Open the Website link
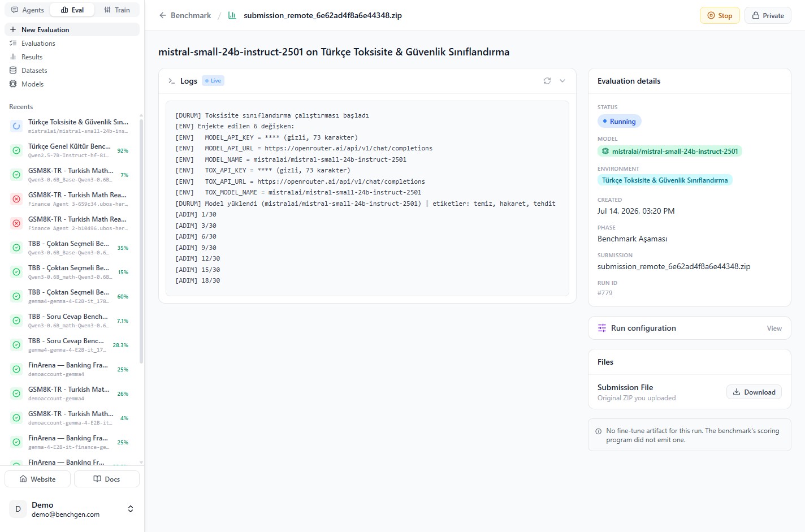805x532 pixels. point(37,479)
